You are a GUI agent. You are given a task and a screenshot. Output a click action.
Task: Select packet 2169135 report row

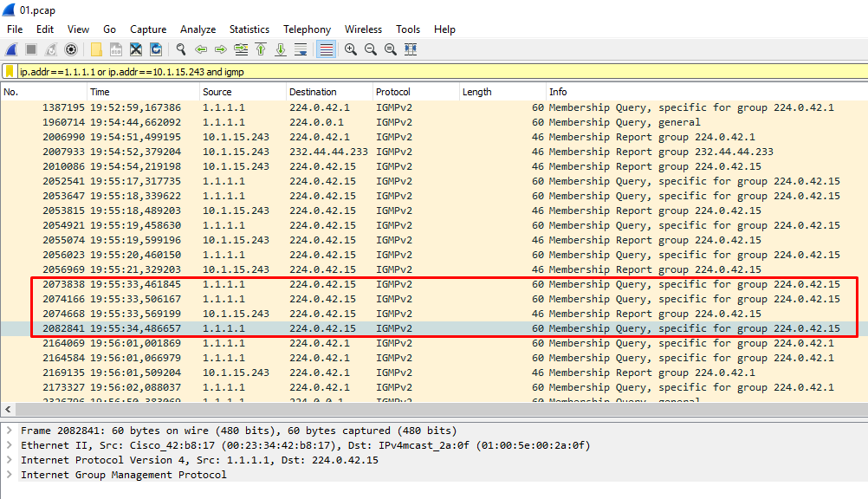tap(435, 373)
